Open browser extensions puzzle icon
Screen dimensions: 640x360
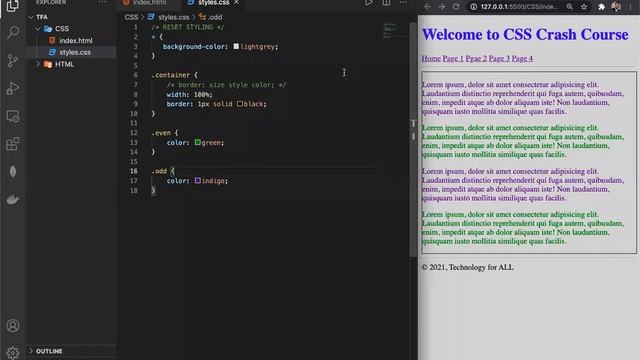pos(602,7)
